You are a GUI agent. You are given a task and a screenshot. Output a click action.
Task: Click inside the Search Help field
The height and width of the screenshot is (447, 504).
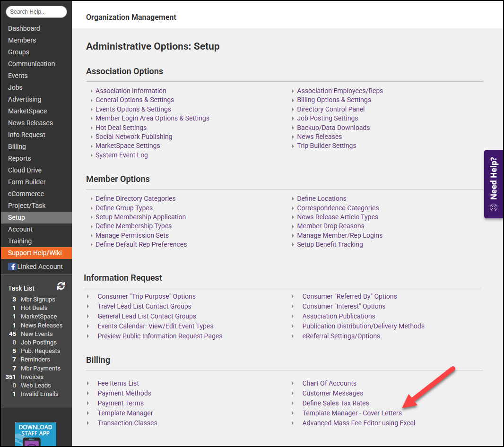pos(36,12)
